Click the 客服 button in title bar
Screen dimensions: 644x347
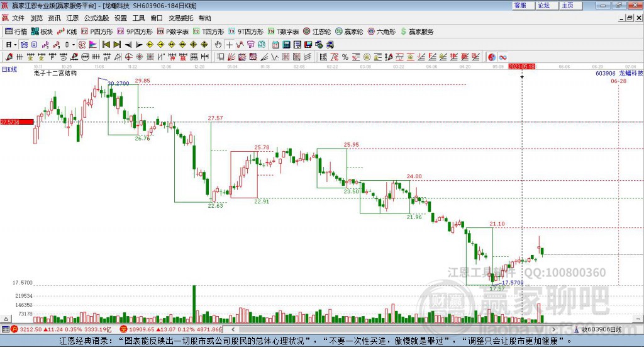pos(524,5)
